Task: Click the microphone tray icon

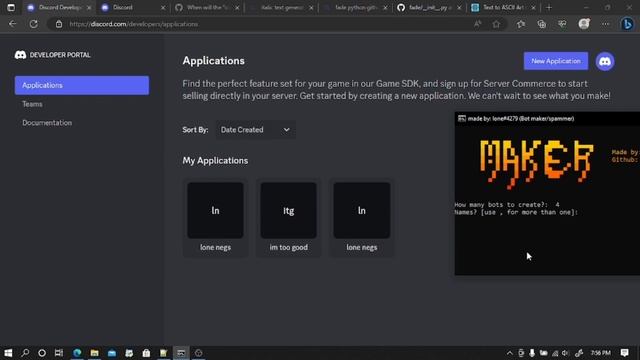Action: pyautogui.click(x=532, y=353)
